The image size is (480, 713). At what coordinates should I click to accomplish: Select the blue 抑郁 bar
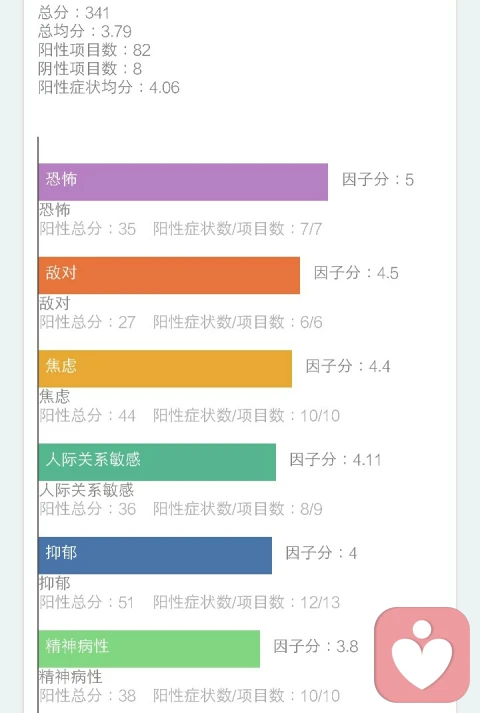(x=155, y=555)
